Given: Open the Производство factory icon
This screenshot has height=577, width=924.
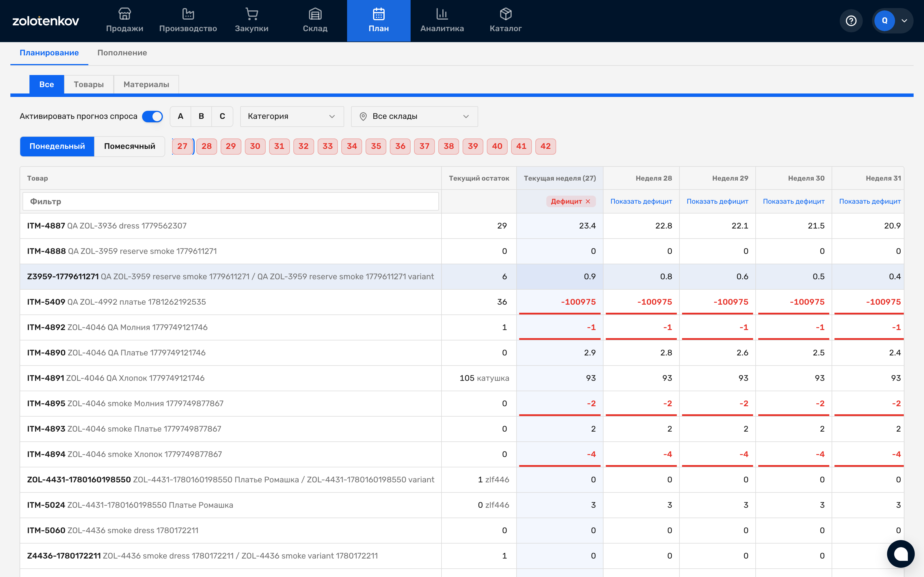Looking at the screenshot, I should point(188,14).
